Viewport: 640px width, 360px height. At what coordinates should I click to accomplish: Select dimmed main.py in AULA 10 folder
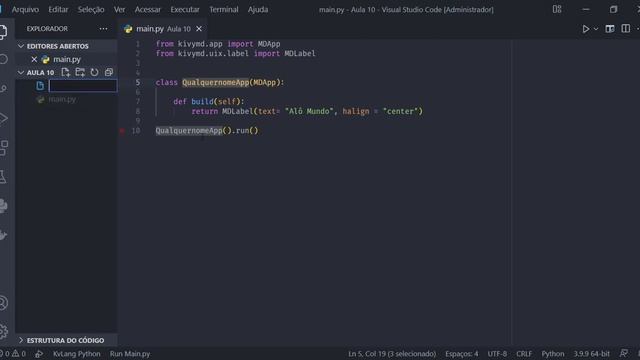62,99
